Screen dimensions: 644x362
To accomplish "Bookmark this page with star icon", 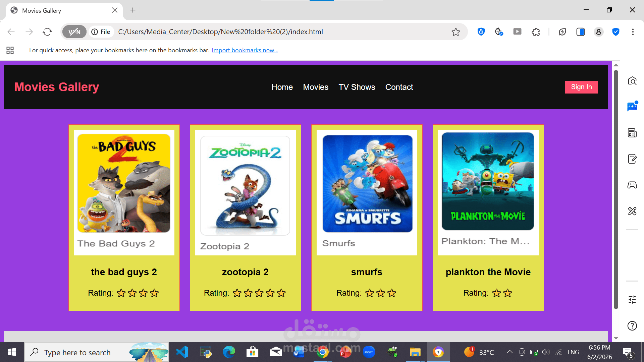I will 455,32.
